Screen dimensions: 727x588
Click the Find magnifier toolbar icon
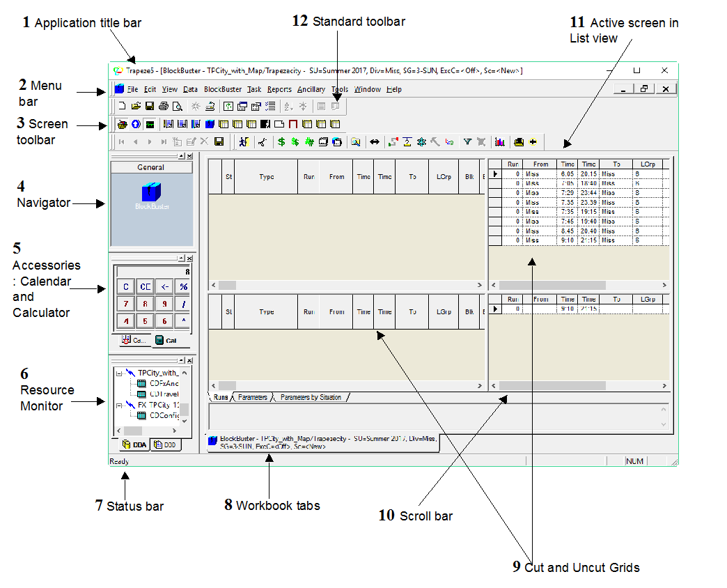pyautogui.click(x=355, y=141)
